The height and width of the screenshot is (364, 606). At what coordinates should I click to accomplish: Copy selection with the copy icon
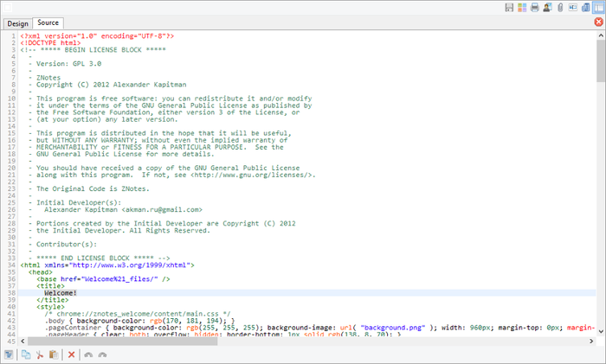click(26, 354)
